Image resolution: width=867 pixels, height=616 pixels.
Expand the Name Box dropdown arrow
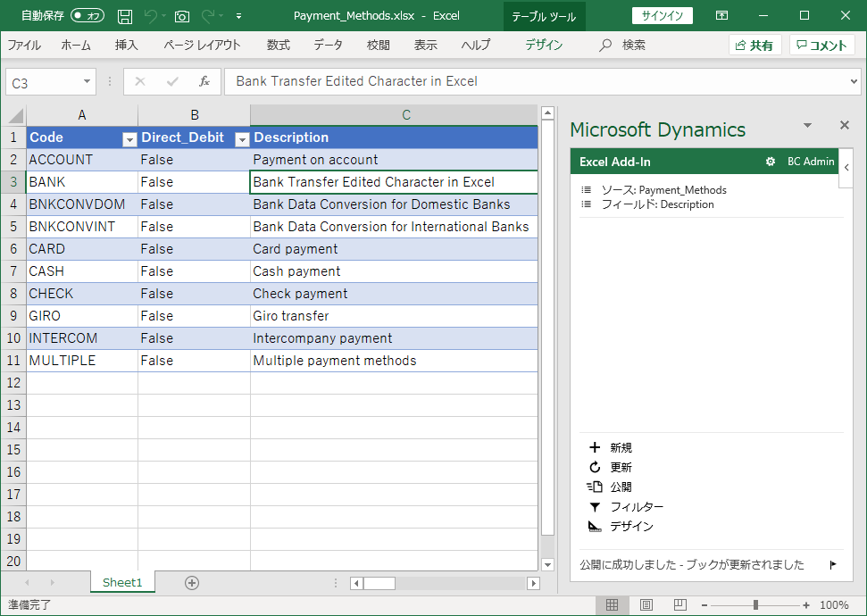coord(87,82)
